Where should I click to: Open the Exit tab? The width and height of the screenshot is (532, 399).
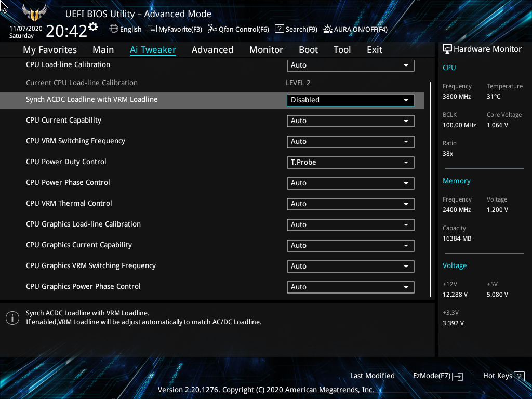point(375,50)
